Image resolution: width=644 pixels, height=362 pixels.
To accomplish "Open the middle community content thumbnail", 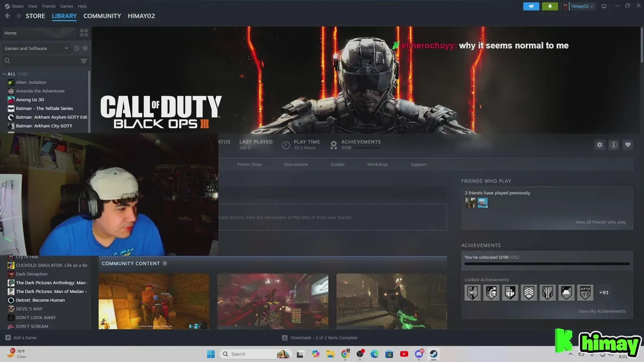I will pyautogui.click(x=273, y=301).
